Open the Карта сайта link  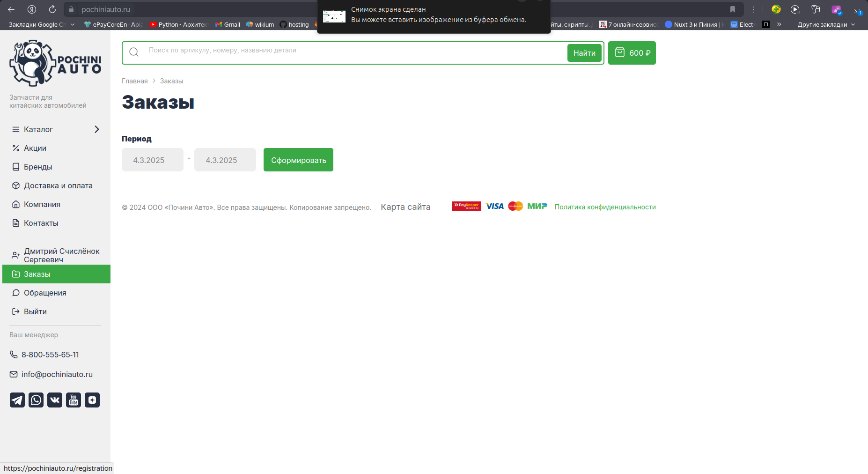pos(405,207)
